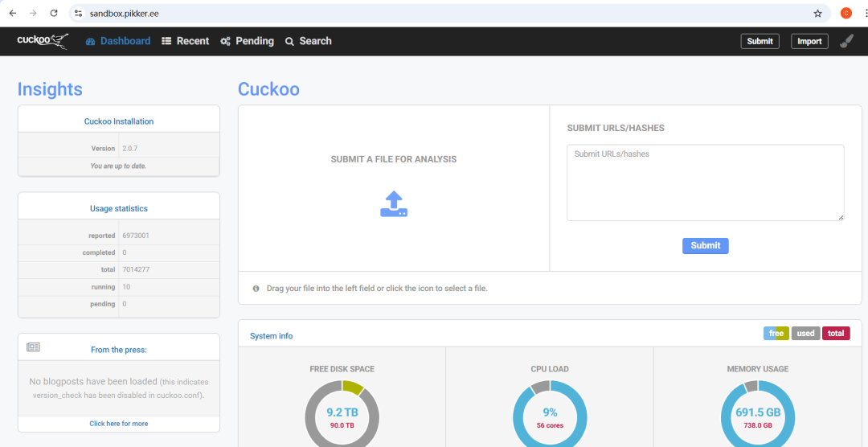This screenshot has height=447, width=868.
Task: Click the browser forward arrow
Action: click(x=33, y=14)
